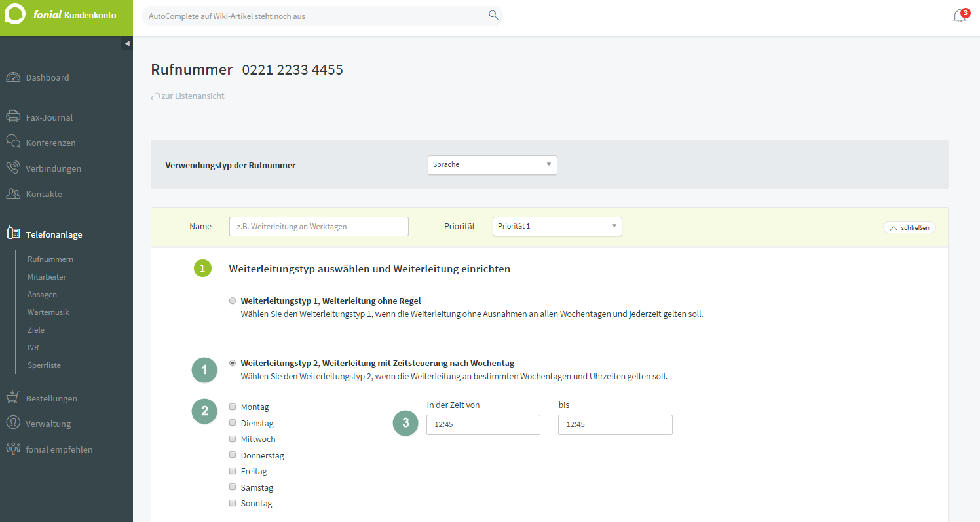Click the zur Listenansicht link
Viewport: 980px width, 522px height.
tap(193, 96)
